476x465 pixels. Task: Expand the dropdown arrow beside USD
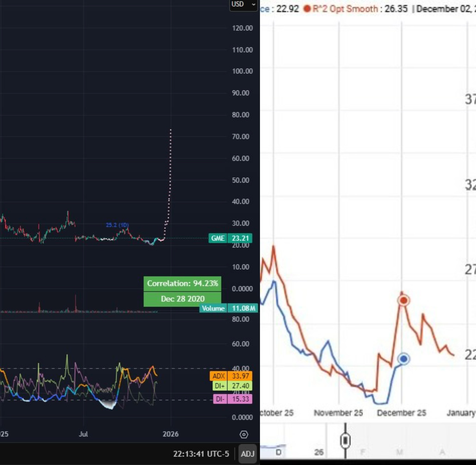[253, 4]
